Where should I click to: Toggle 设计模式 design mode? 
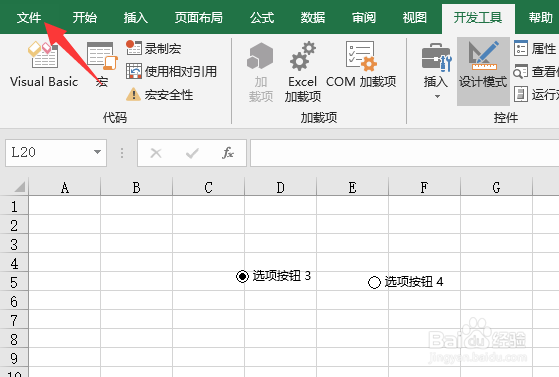[483, 71]
